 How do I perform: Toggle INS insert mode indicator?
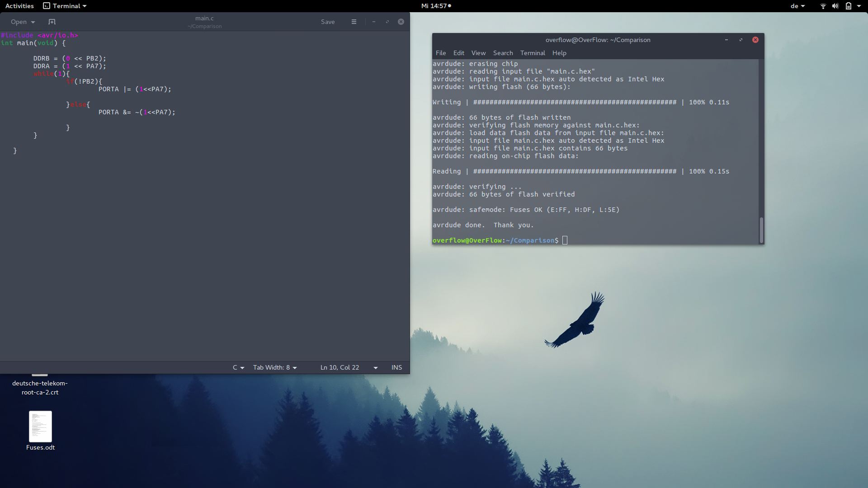tap(396, 367)
